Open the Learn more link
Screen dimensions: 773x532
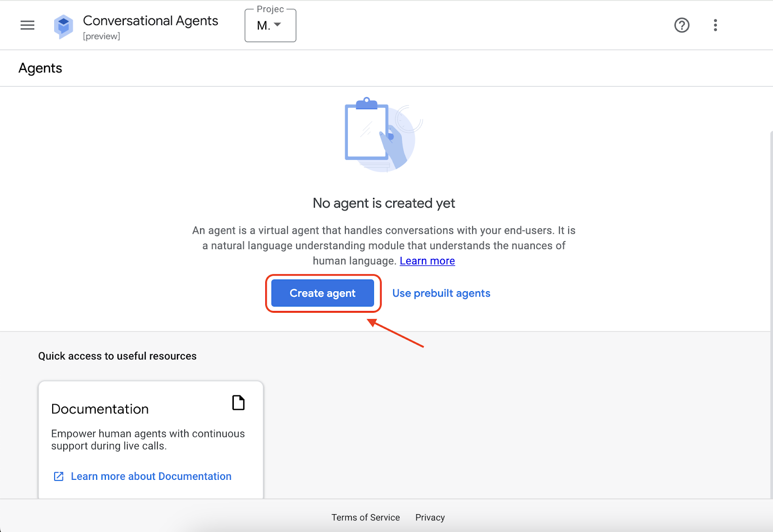coord(427,261)
